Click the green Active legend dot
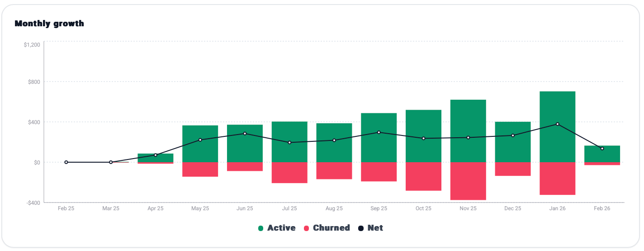644x251 pixels. (261, 228)
